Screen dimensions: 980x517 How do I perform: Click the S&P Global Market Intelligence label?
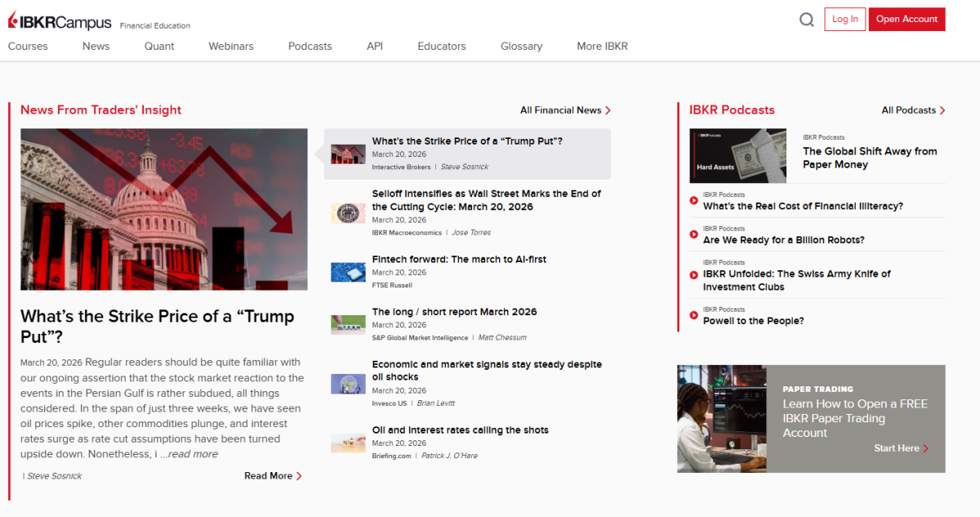click(x=420, y=338)
